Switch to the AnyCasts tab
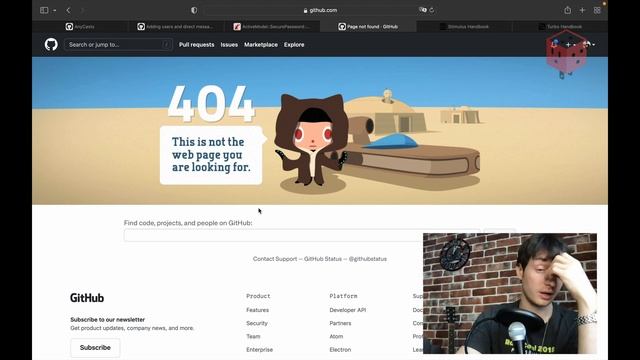 [80, 27]
